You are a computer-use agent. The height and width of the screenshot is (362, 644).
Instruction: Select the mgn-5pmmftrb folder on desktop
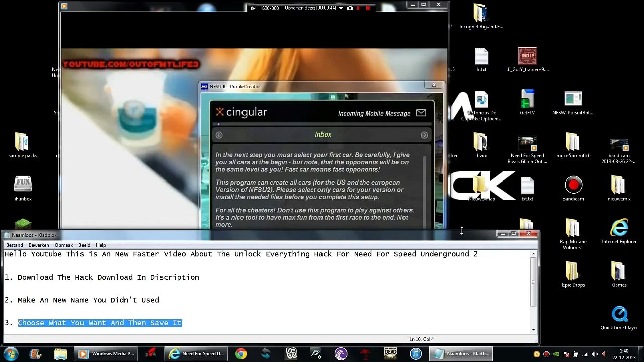point(573,145)
